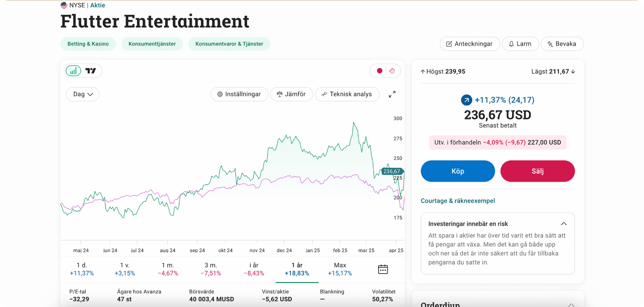Click the blue Köp button
Image resolution: width=644 pixels, height=307 pixels.
[x=458, y=171]
